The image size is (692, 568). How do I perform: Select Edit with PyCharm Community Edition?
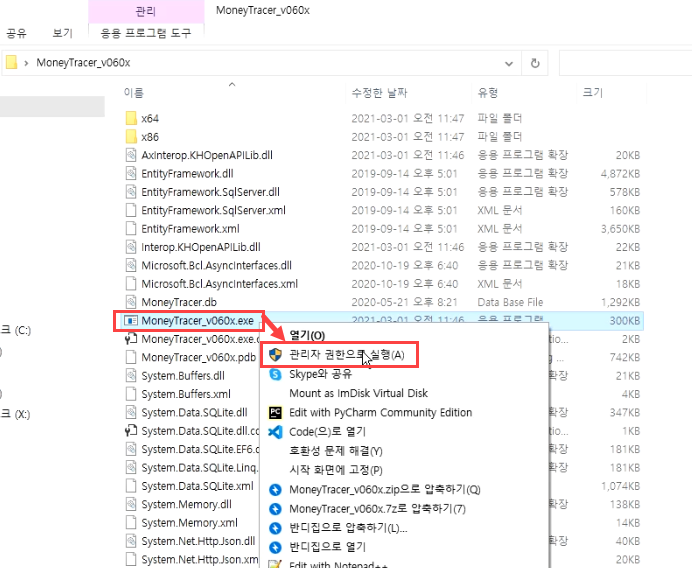(380, 413)
